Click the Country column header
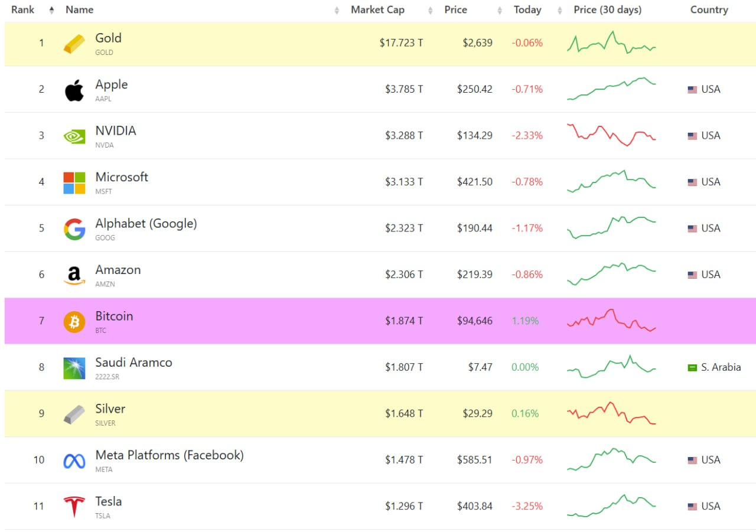This screenshot has width=756, height=532. click(x=709, y=10)
